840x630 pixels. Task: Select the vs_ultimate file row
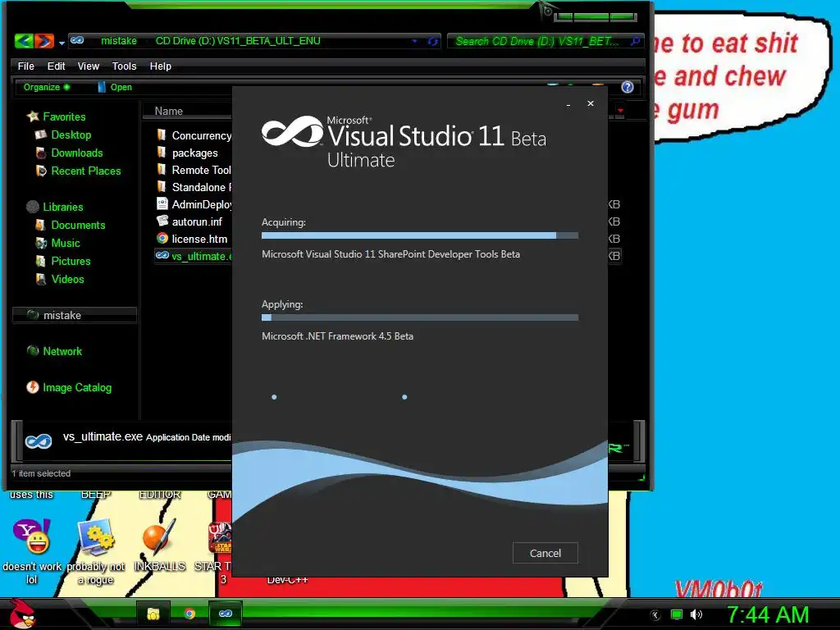[194, 256]
